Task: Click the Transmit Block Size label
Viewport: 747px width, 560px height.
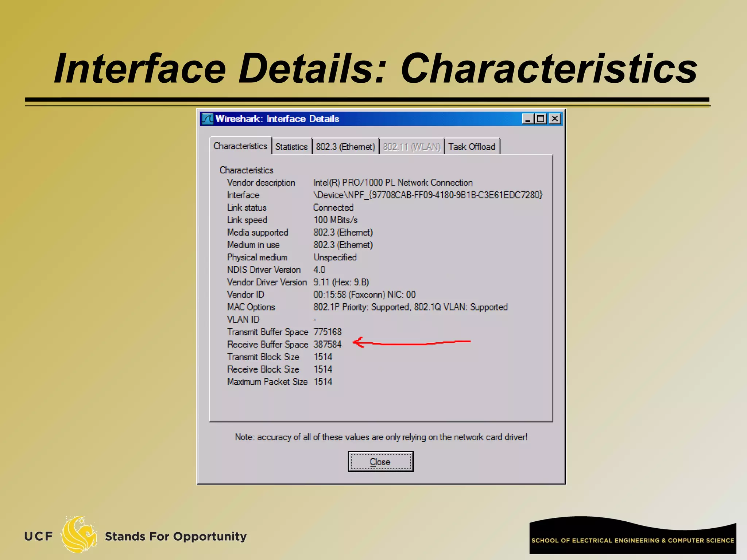Action: (x=263, y=357)
